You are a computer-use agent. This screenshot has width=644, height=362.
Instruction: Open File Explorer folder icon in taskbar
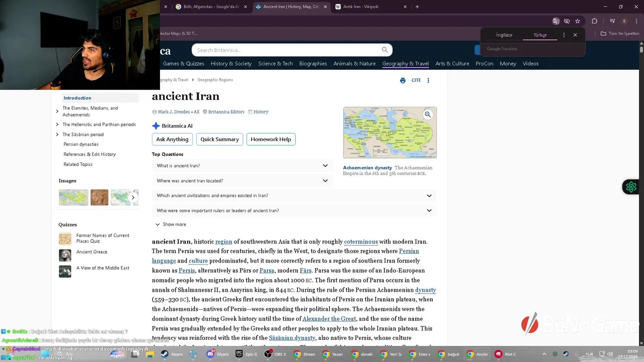pos(149,354)
